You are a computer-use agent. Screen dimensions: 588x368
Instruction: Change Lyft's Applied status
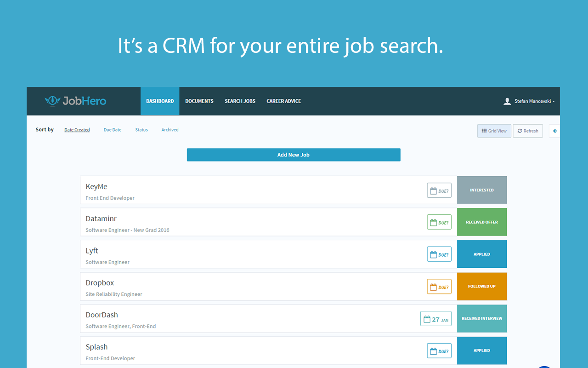point(482,254)
